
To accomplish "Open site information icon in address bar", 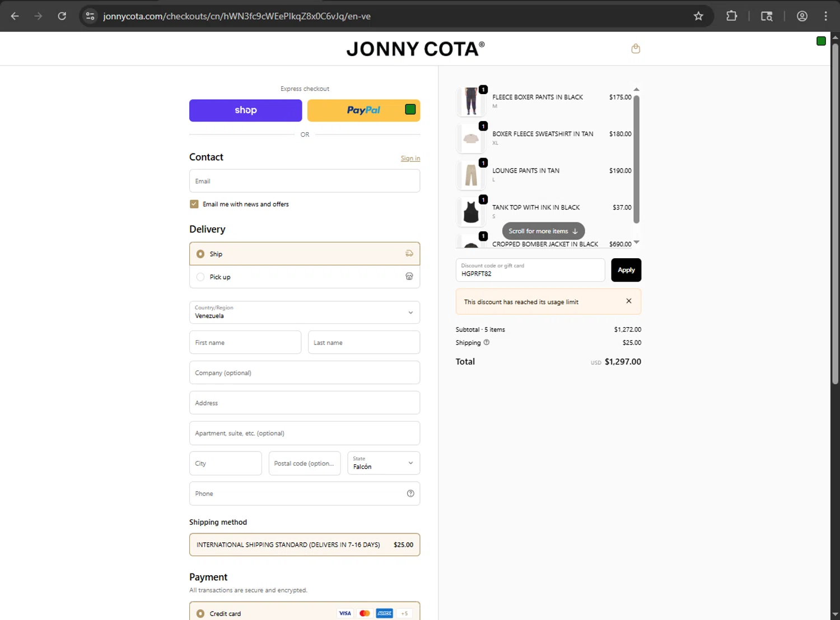I will (x=90, y=16).
